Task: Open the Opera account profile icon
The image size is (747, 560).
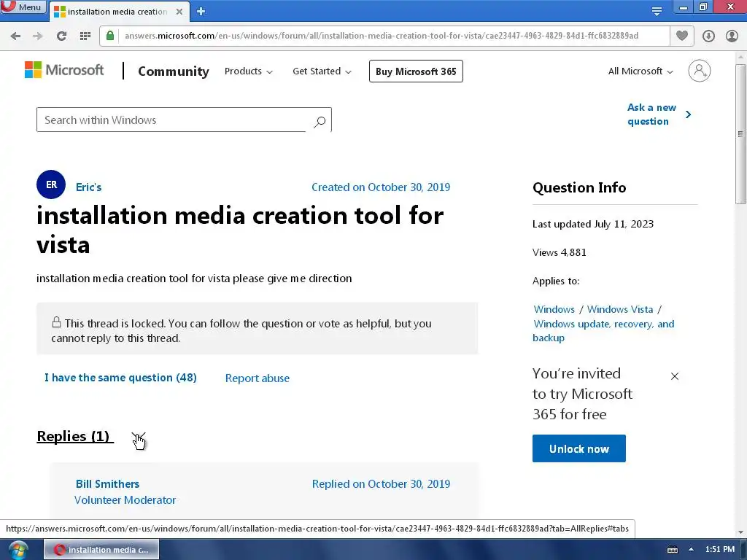Action: click(732, 36)
